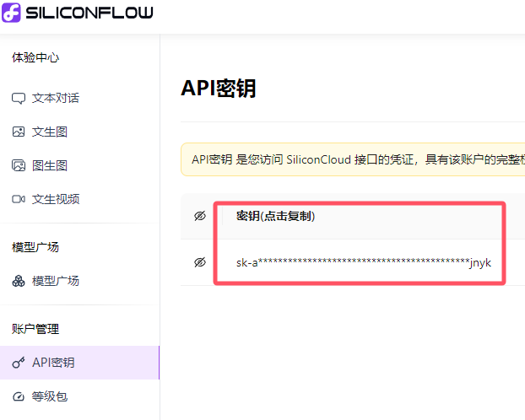525x420 pixels.
Task: Open 文生视频 in the sidebar
Action: [x=56, y=199]
